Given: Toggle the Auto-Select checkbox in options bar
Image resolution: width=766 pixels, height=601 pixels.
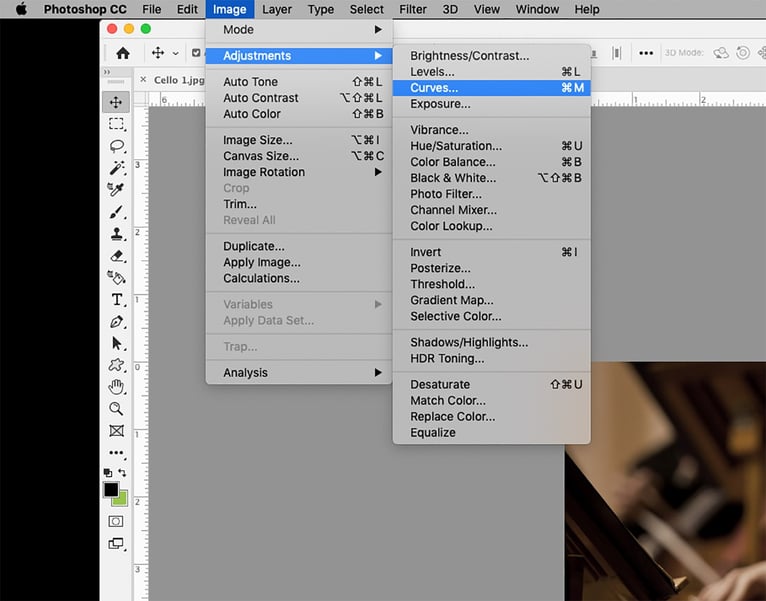Looking at the screenshot, I should (196, 53).
